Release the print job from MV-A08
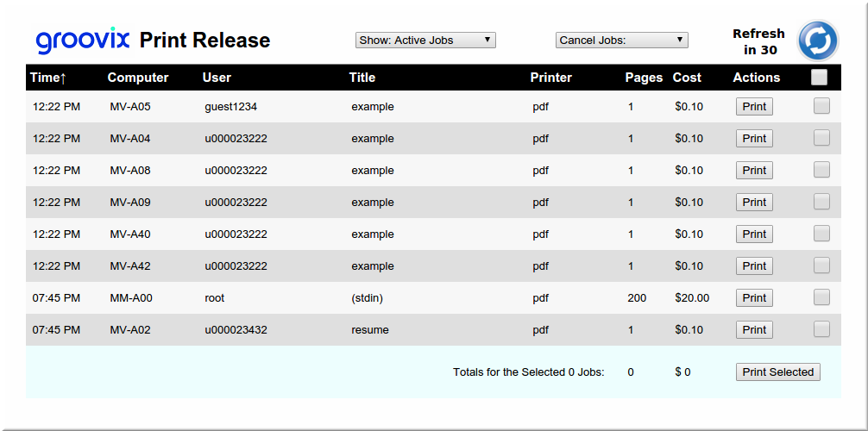Screen dimensions: 868x431 [753, 171]
